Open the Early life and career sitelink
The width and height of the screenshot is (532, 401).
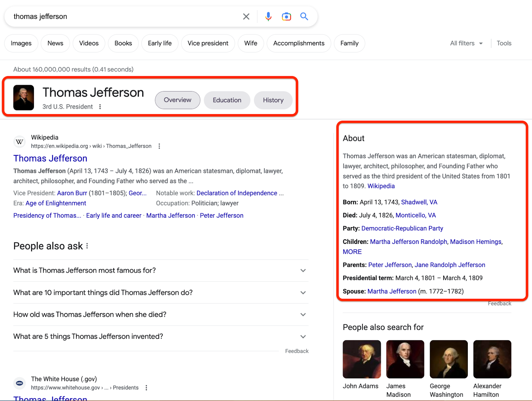pyautogui.click(x=114, y=216)
